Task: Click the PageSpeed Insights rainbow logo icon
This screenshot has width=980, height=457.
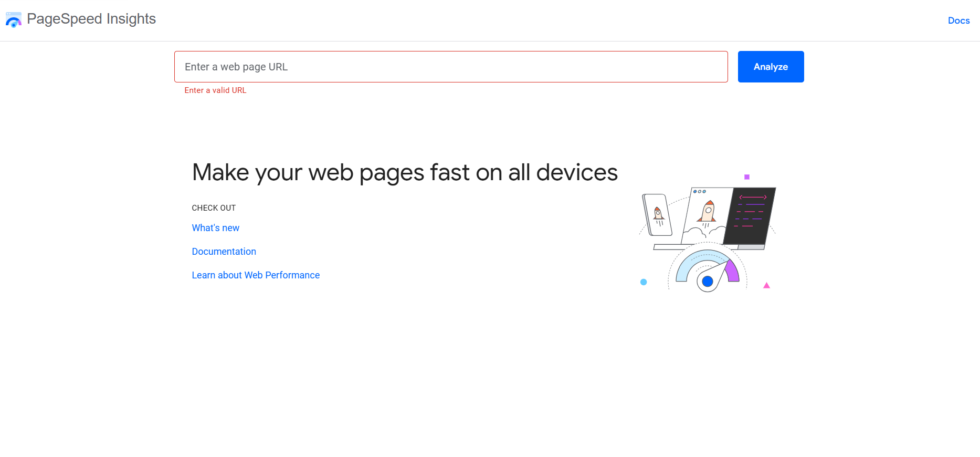Action: click(14, 20)
